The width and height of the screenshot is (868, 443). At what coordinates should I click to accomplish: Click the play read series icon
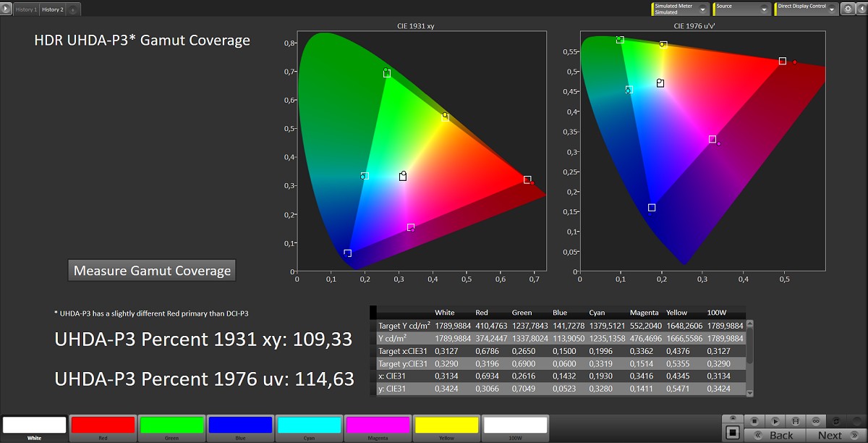coord(774,420)
